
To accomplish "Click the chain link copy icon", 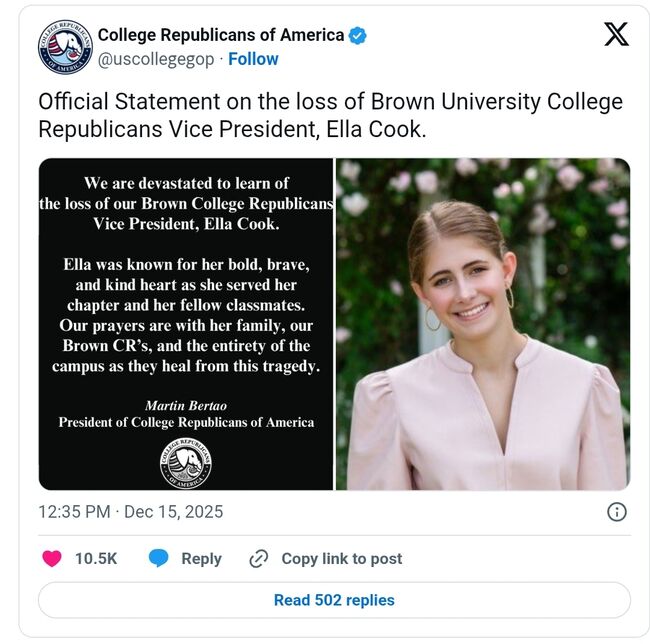I will click(x=259, y=559).
